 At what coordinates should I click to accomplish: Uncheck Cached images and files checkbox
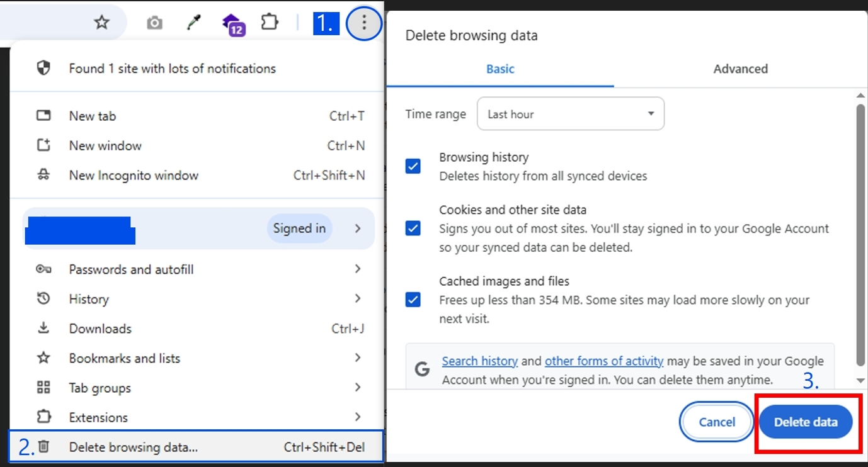tap(413, 300)
